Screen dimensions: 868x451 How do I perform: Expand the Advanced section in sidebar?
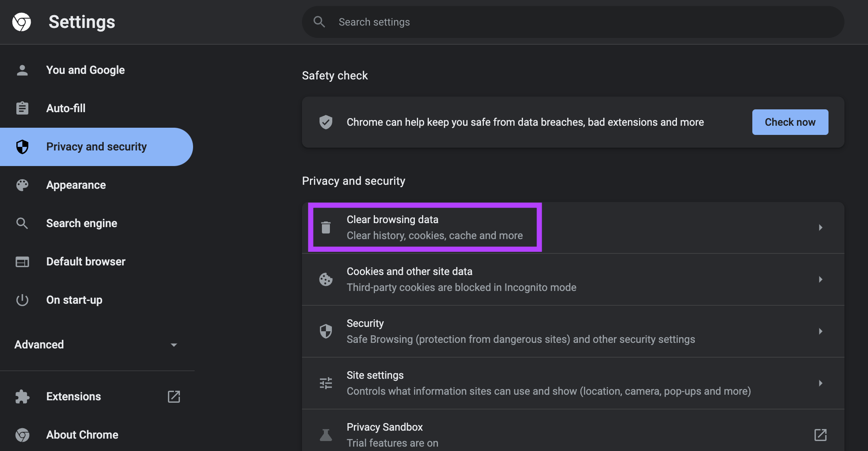[96, 344]
